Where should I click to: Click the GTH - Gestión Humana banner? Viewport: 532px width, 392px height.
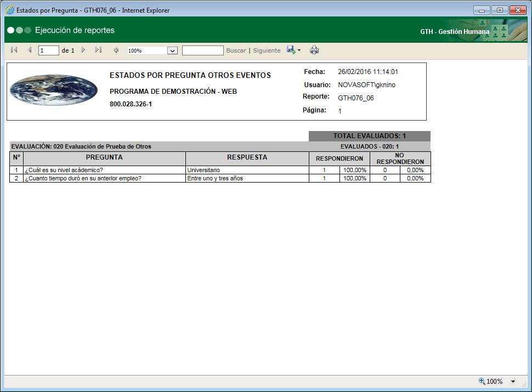tap(455, 32)
